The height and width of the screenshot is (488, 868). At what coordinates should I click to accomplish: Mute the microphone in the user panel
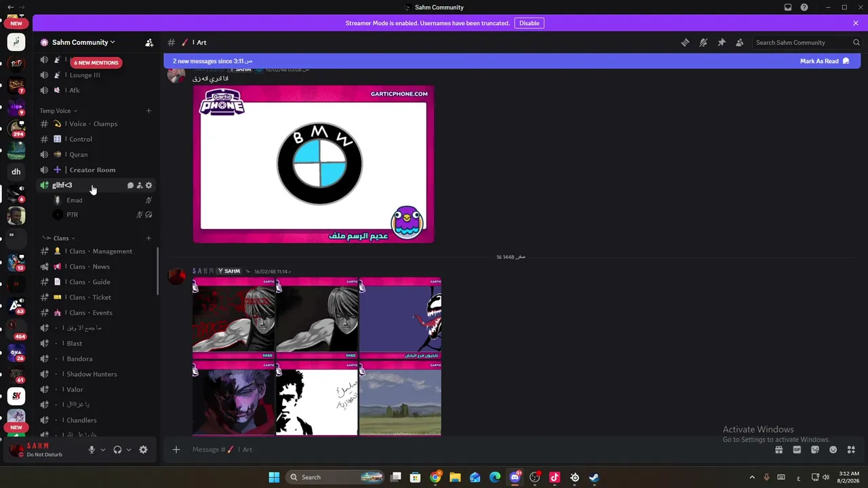[x=92, y=449]
